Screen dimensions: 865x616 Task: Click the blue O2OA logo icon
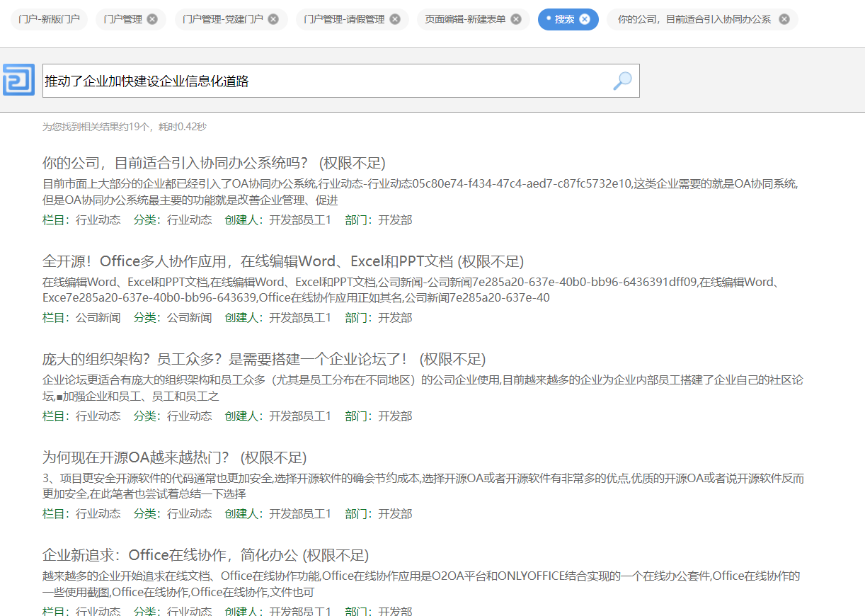pyautogui.click(x=18, y=80)
